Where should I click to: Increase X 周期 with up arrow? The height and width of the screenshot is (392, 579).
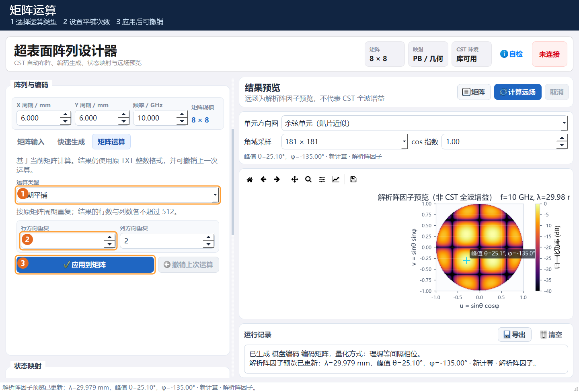[66, 114]
